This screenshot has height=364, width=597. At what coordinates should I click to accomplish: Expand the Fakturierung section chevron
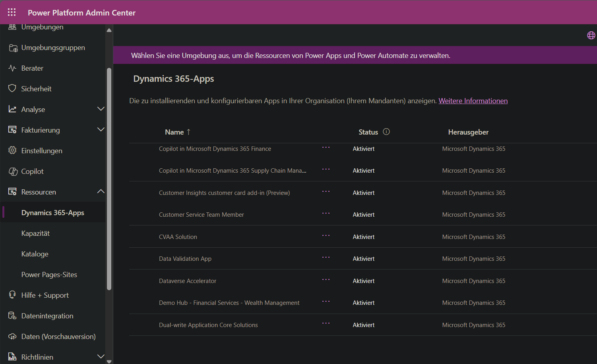(101, 129)
